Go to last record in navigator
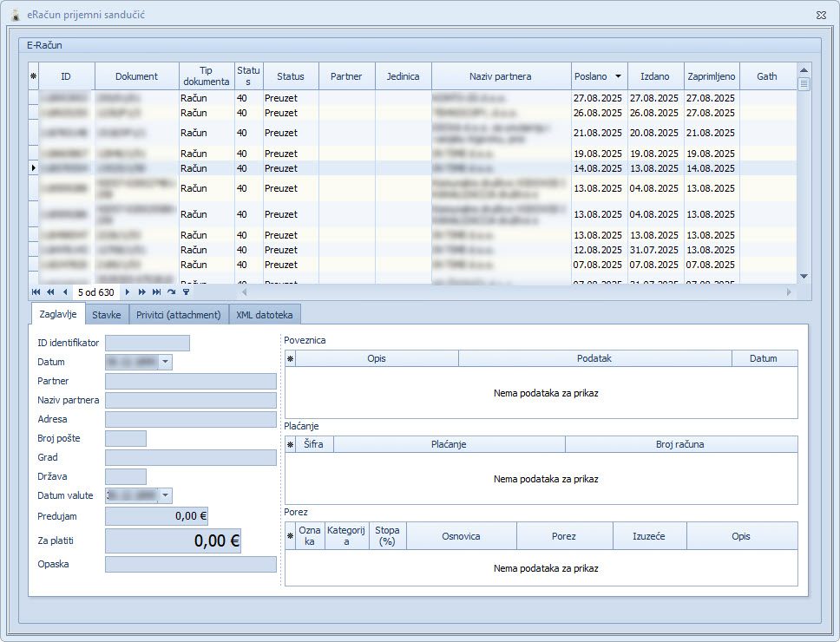 pos(156,292)
